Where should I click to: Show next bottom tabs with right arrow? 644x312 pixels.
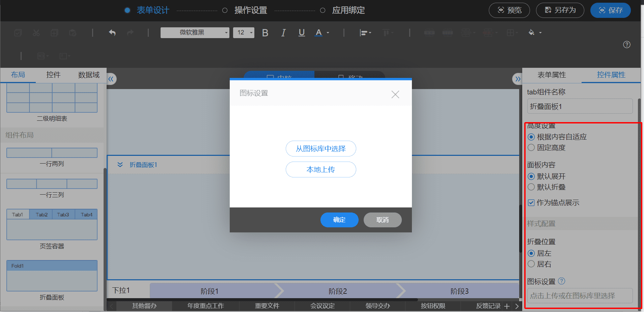(516, 306)
